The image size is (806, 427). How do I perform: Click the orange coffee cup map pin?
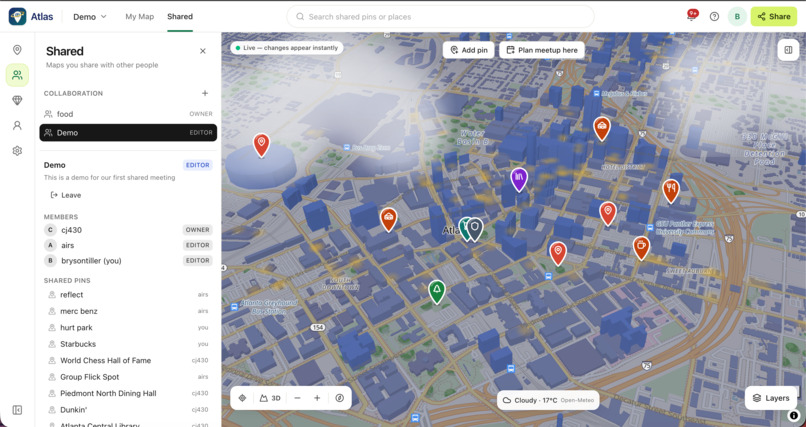pos(641,247)
